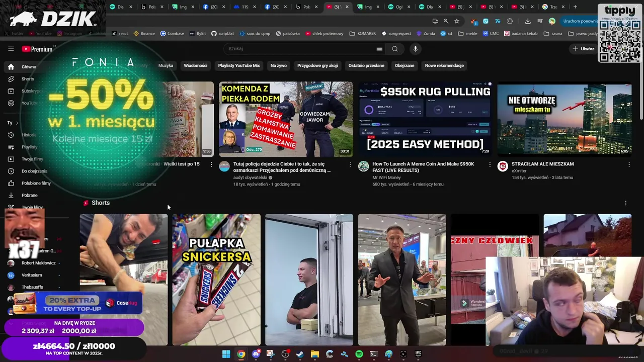This screenshot has width=644, height=362.
Task: Open eXmiter channel link
Action: 519,171
